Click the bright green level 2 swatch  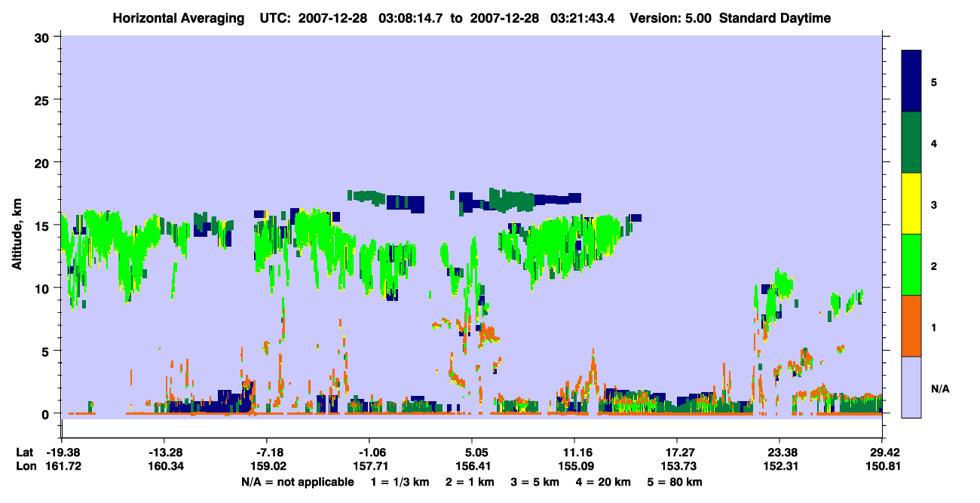click(911, 264)
